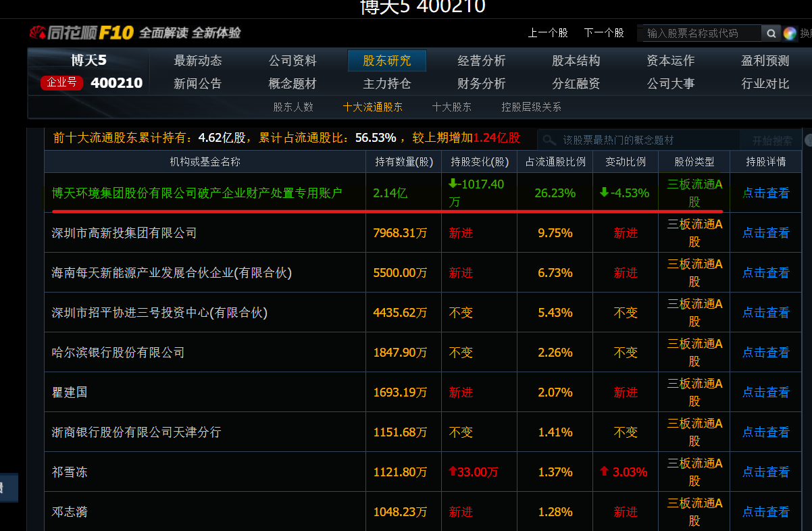Click the 26.23% circulating share ratio

tap(555, 193)
